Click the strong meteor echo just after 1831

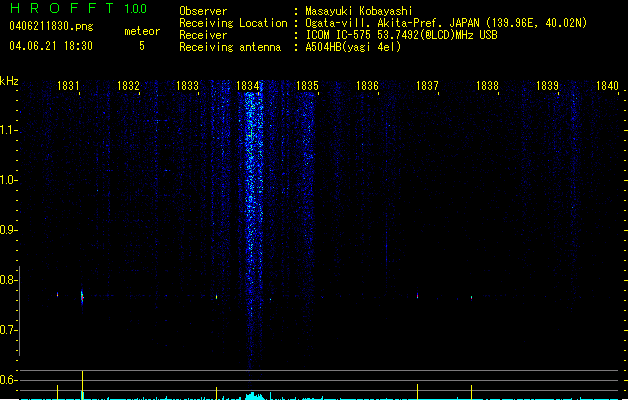(x=82, y=298)
